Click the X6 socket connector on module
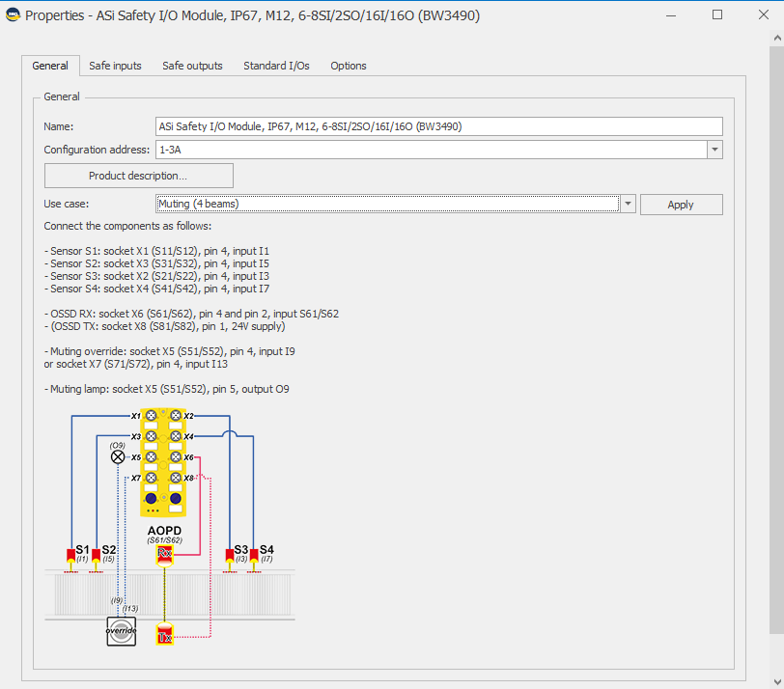 point(175,457)
